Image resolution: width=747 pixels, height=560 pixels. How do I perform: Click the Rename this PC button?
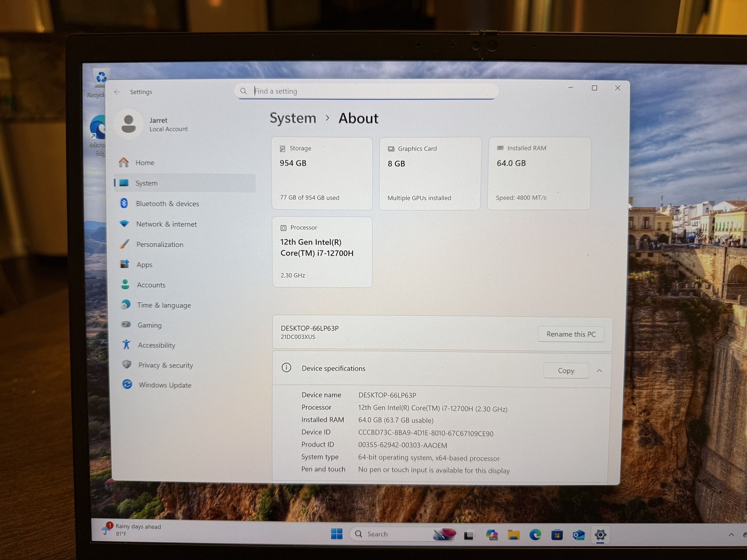570,334
